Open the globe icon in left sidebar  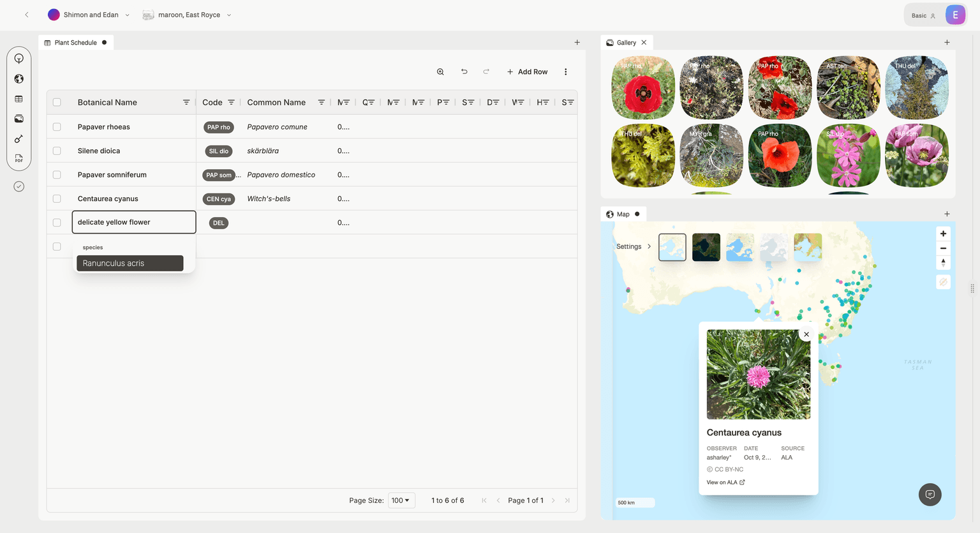(x=19, y=79)
